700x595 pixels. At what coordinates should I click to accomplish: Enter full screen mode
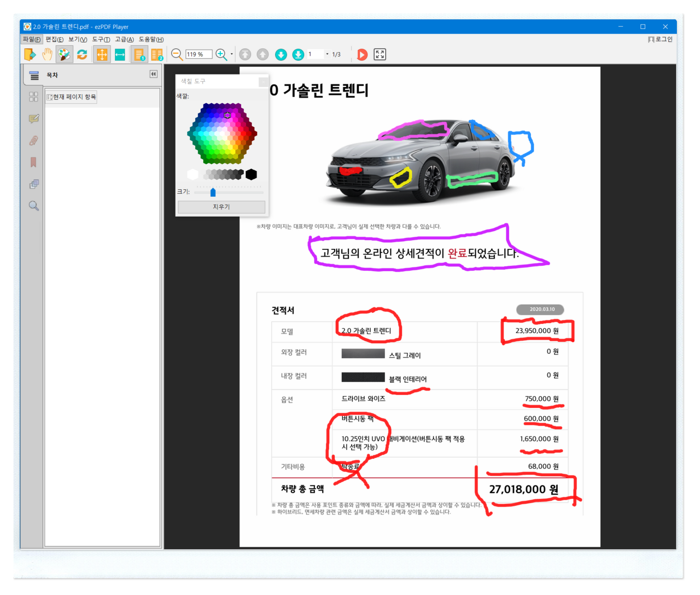380,54
